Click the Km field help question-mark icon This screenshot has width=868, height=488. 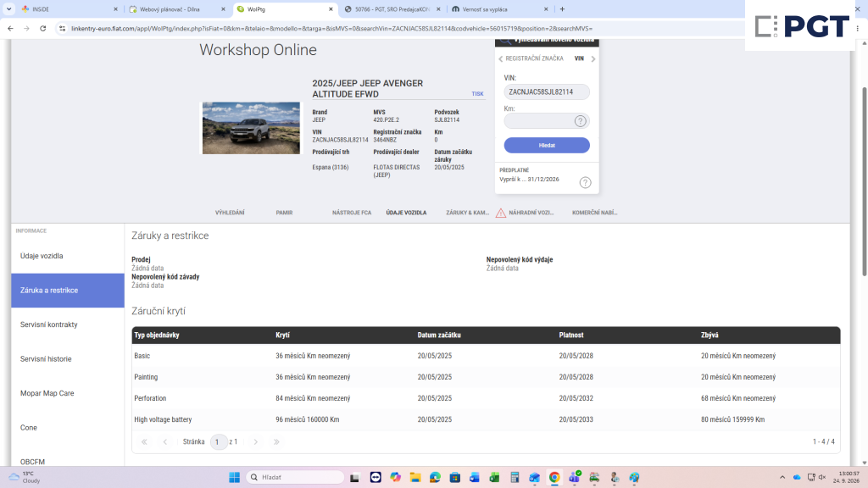click(x=580, y=120)
